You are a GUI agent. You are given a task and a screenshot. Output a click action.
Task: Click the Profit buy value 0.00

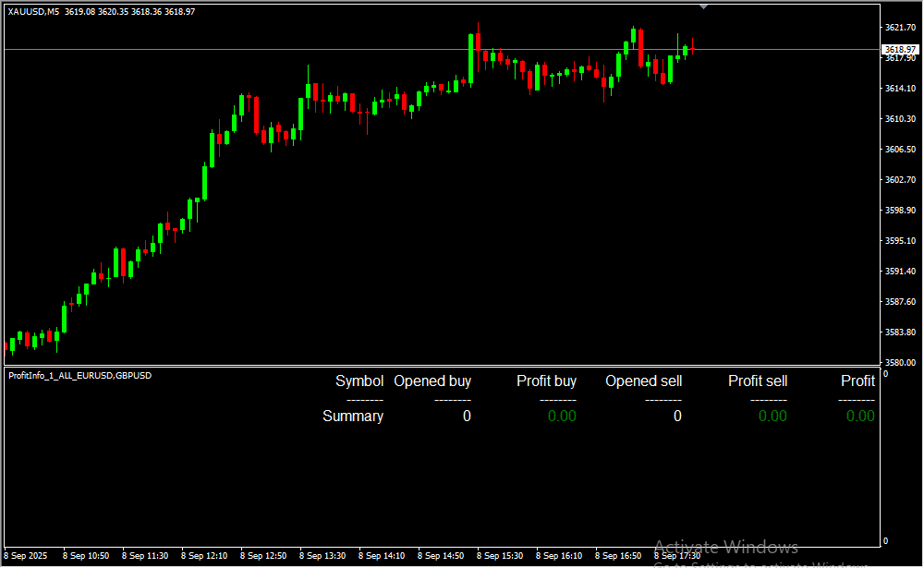(x=562, y=417)
